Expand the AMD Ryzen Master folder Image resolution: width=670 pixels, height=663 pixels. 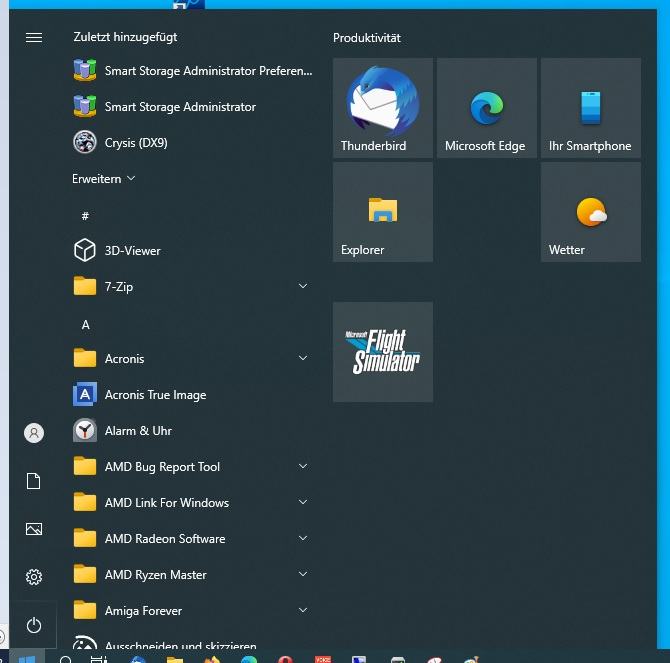pyautogui.click(x=193, y=575)
